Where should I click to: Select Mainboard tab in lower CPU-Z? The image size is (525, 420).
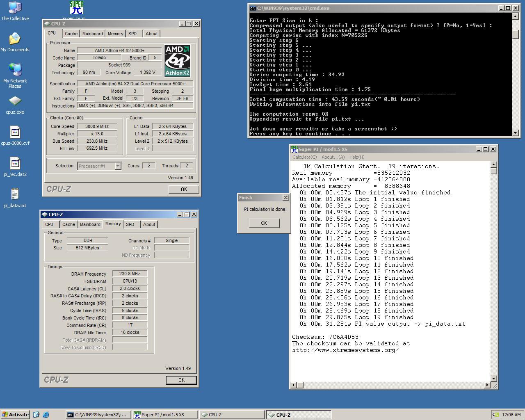point(90,224)
